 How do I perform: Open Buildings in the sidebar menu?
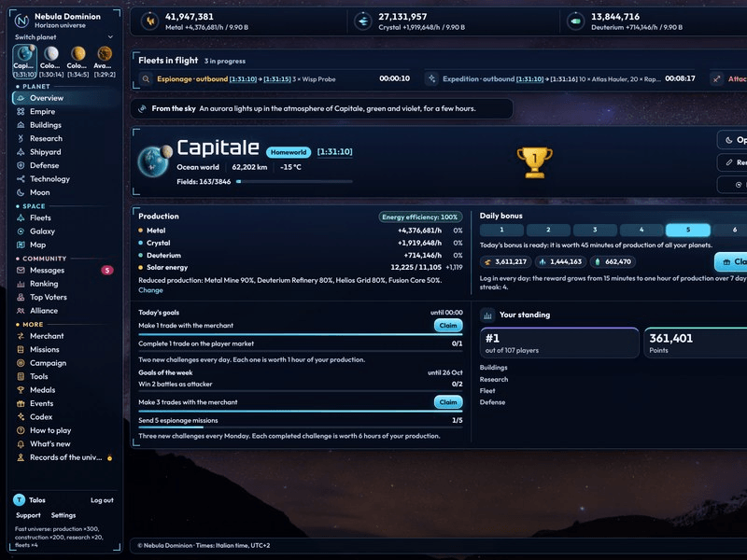tap(64, 125)
